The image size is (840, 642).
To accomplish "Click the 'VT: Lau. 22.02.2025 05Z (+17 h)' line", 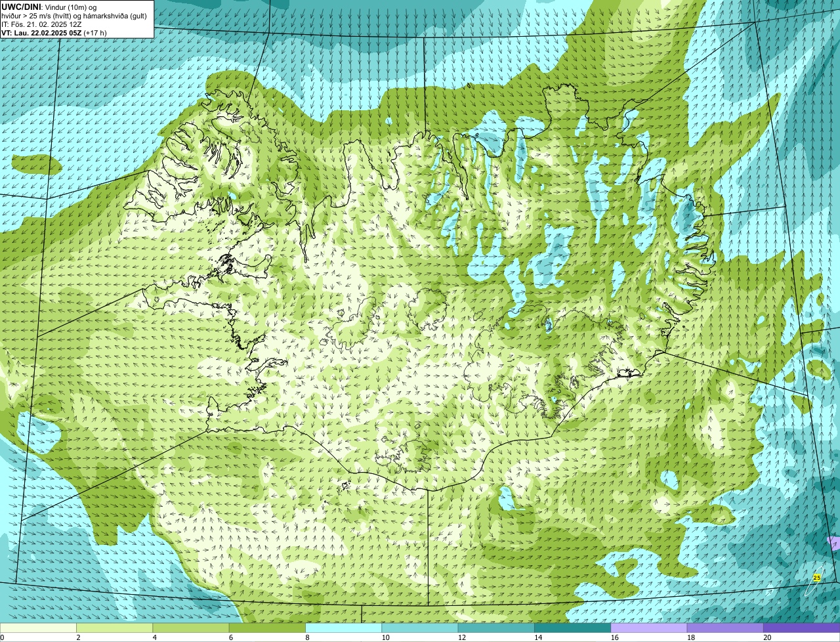I will click(54, 32).
